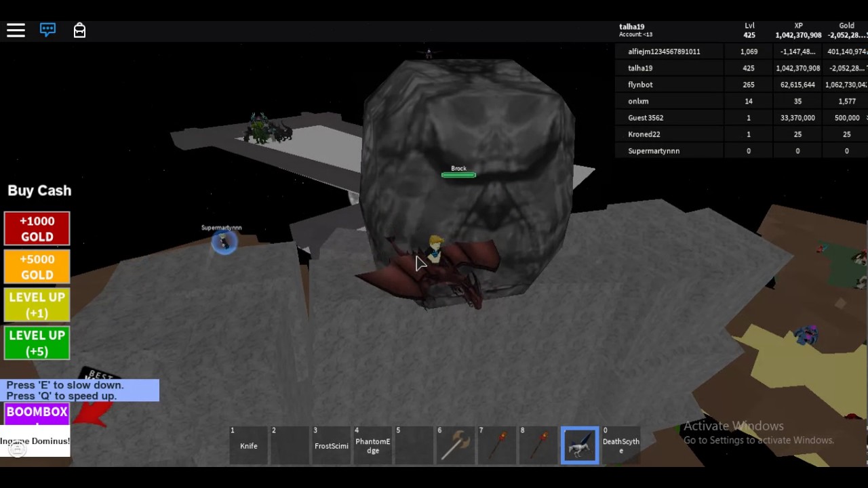Click the Ingame Dominus! offer
The height and width of the screenshot is (488, 868).
point(35,441)
